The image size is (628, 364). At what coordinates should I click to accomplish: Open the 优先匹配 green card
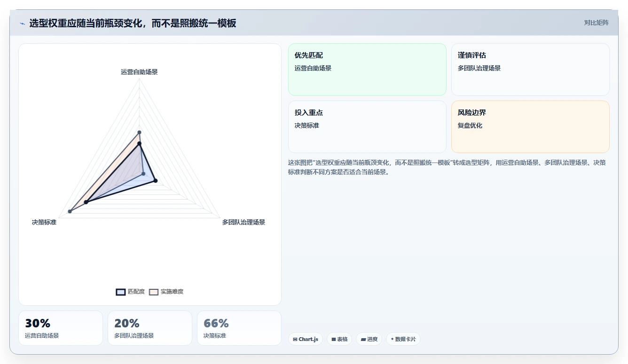tap(367, 70)
